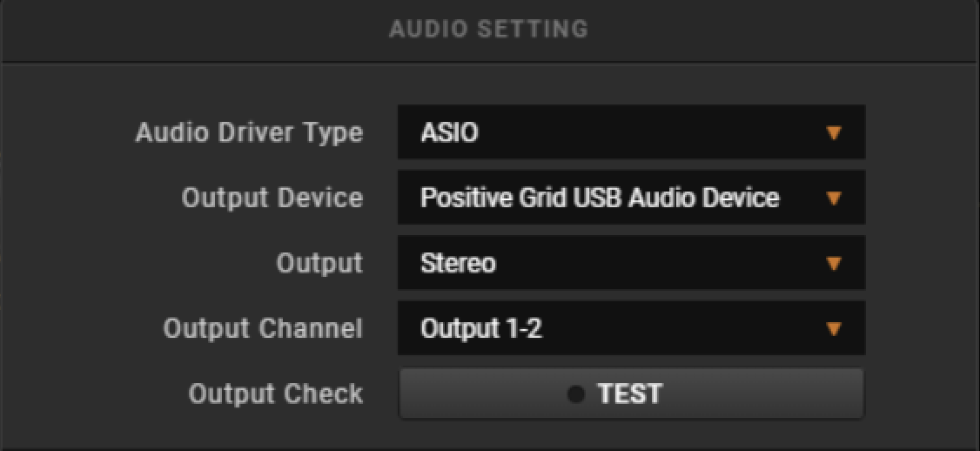Open the Output Device dropdown
This screenshot has width=980, height=451.
point(631,197)
